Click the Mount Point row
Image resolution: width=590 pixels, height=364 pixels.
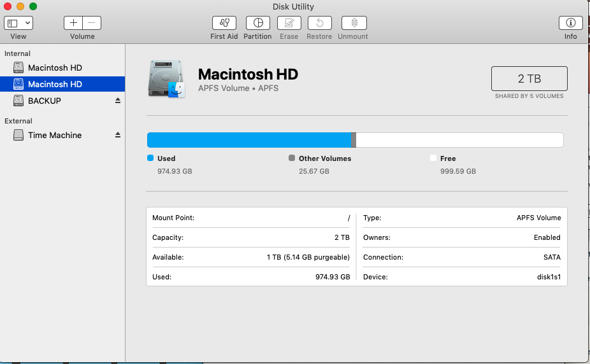[251, 218]
